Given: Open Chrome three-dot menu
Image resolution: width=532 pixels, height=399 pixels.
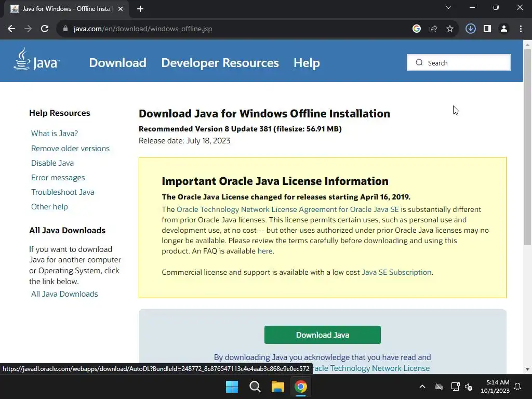Looking at the screenshot, I should [x=521, y=29].
